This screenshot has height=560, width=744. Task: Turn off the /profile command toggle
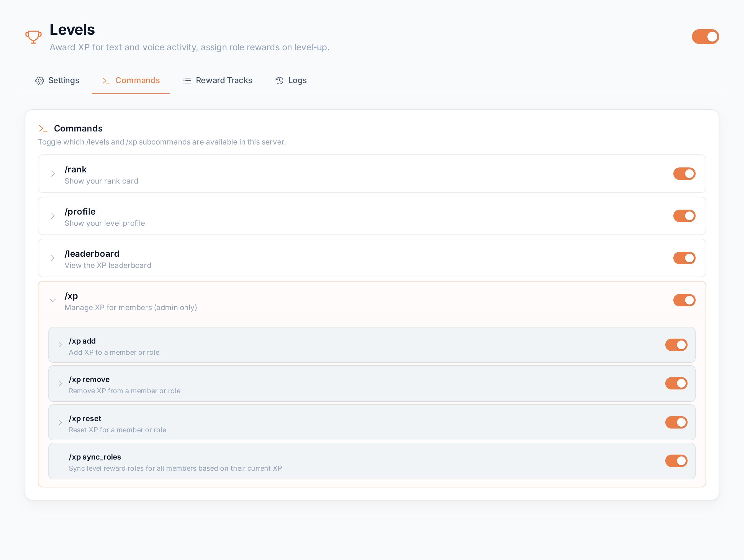pyautogui.click(x=684, y=216)
